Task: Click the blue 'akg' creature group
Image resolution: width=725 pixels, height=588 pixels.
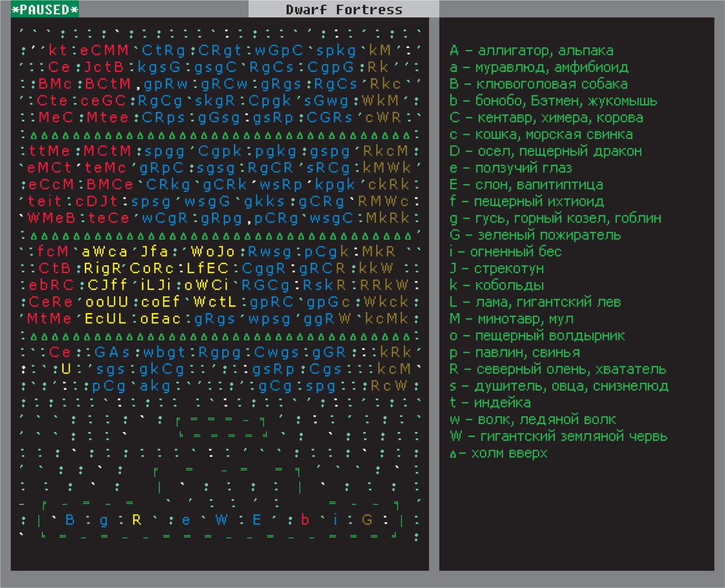Action: [155, 386]
